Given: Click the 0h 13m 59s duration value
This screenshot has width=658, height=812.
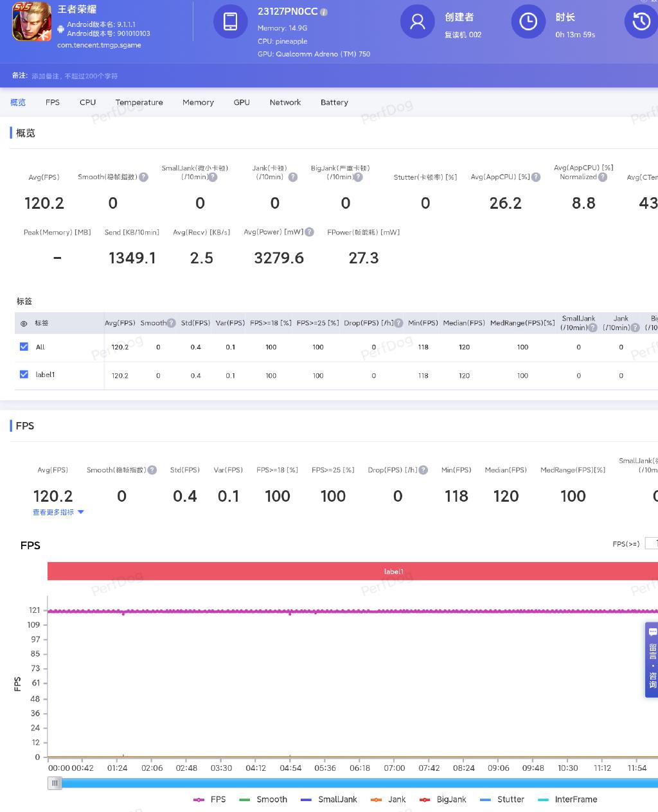Looking at the screenshot, I should (x=575, y=35).
